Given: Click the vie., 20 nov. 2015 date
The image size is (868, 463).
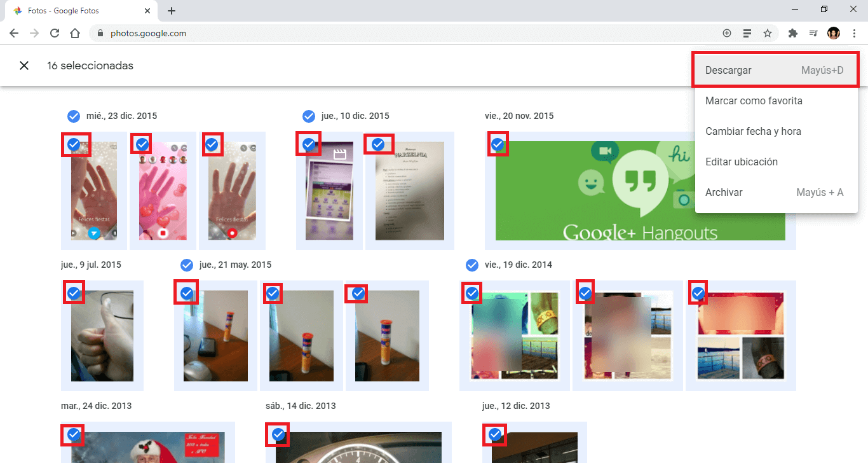Looking at the screenshot, I should [519, 116].
